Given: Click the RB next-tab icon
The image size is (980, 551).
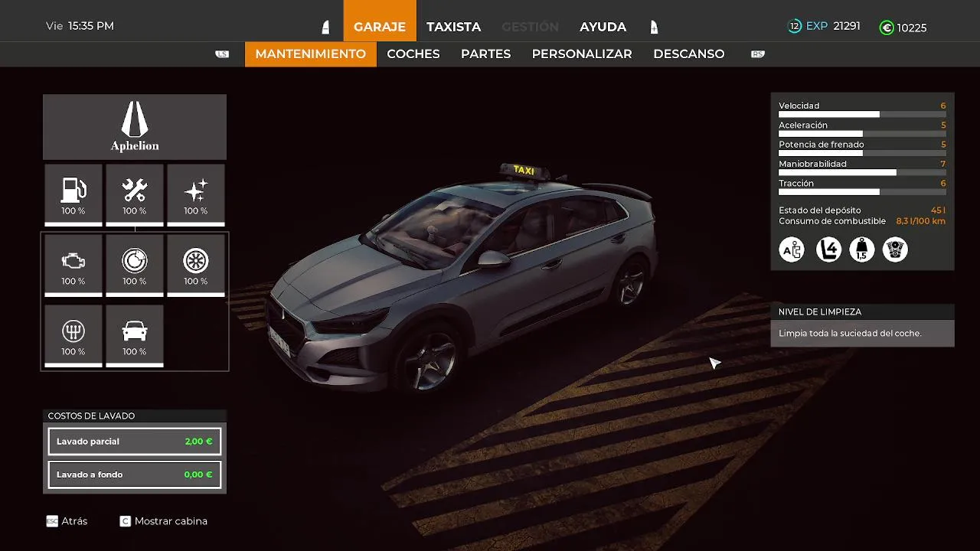Looking at the screenshot, I should [x=758, y=54].
